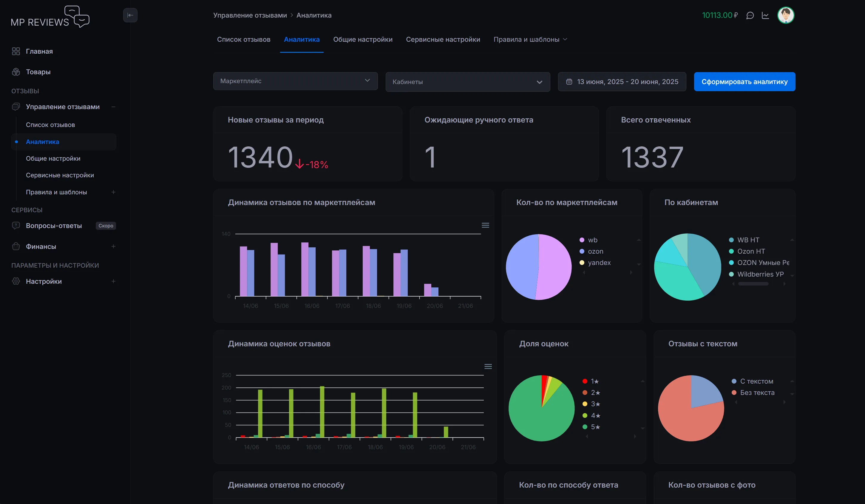Collapse the sidebar using the arrow icon
The image size is (865, 504).
[130, 15]
